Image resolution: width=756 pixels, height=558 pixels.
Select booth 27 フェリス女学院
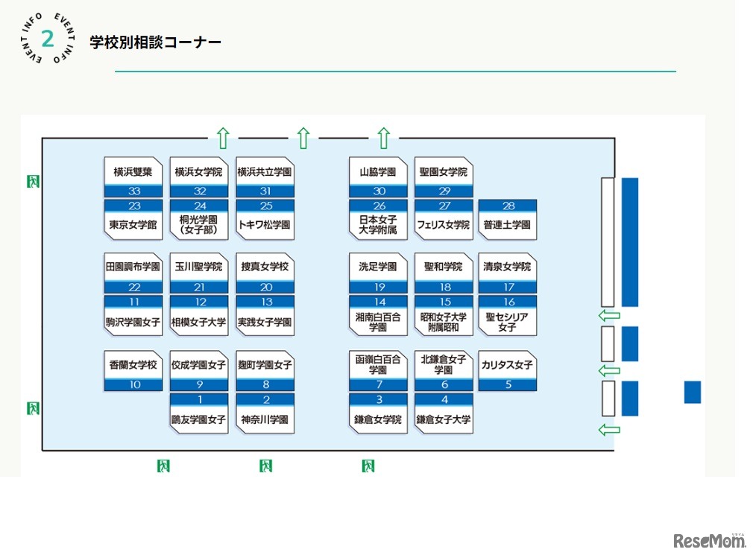tap(444, 220)
